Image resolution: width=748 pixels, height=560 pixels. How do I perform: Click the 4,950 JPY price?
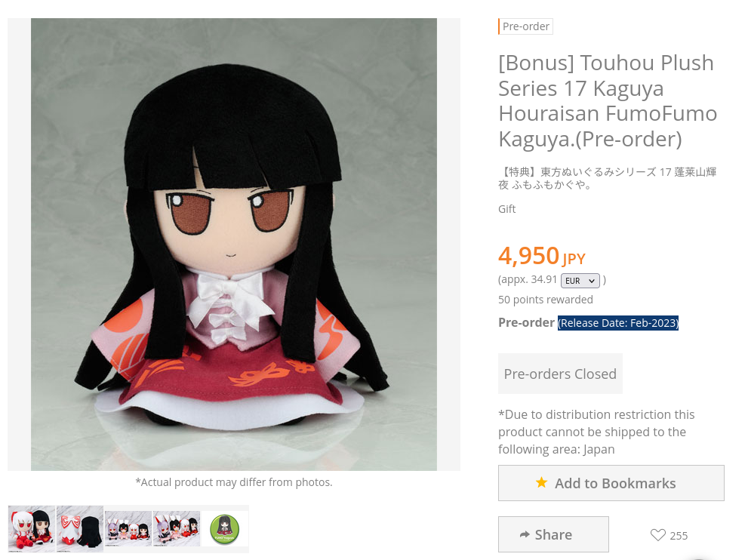(541, 256)
